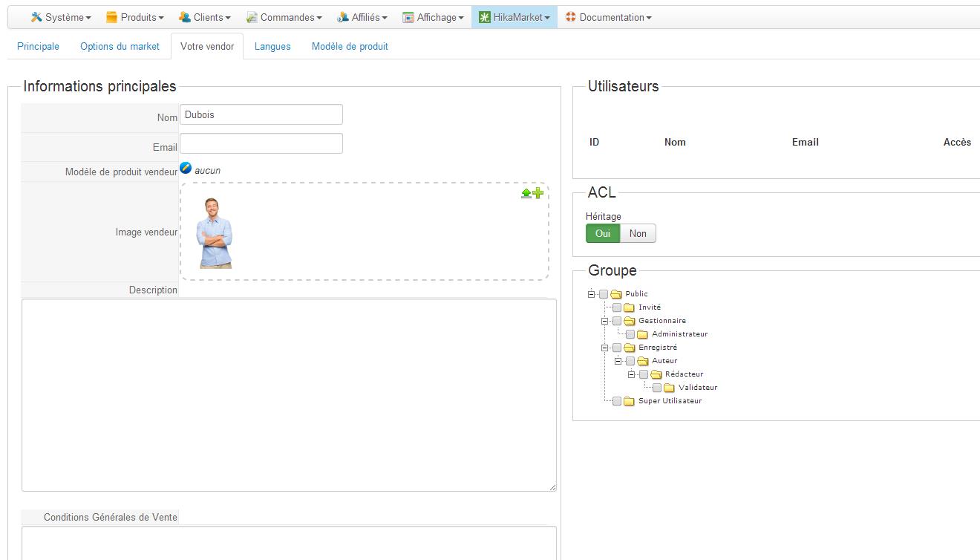Click the green upload arrow icon
The width and height of the screenshot is (980, 560).
526,193
